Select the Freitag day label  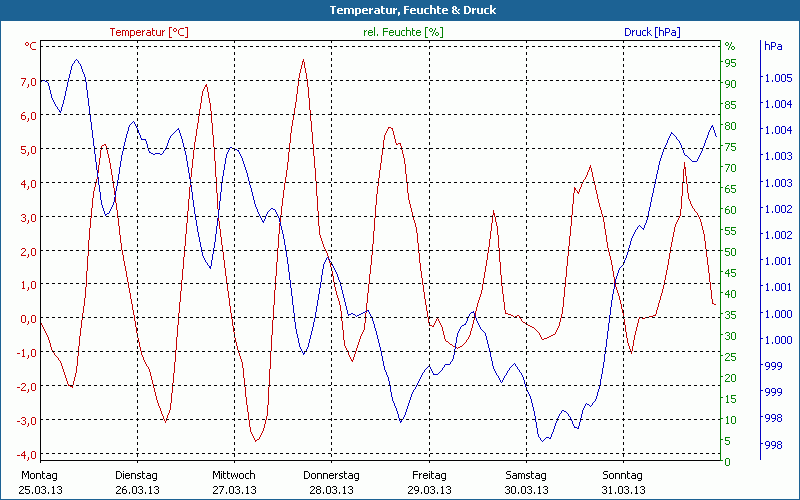click(x=429, y=475)
